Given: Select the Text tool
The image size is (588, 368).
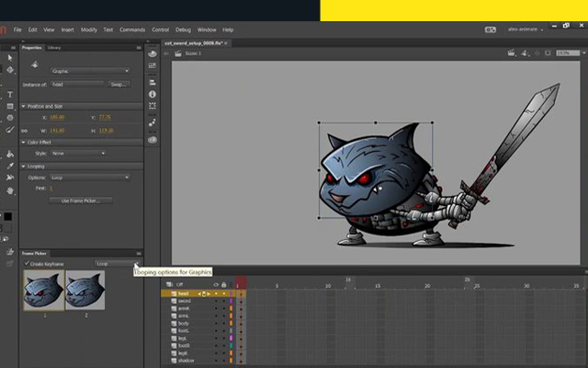Looking at the screenshot, I should pos(10,94).
